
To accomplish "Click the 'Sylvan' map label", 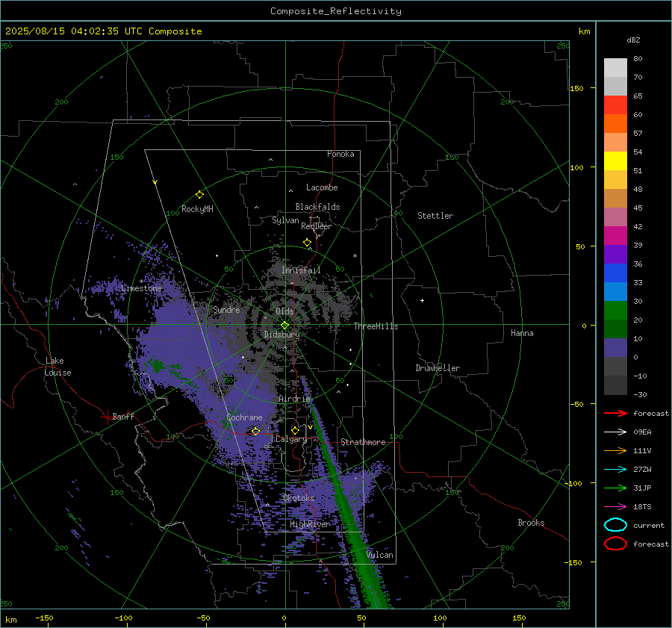I will coord(285,220).
